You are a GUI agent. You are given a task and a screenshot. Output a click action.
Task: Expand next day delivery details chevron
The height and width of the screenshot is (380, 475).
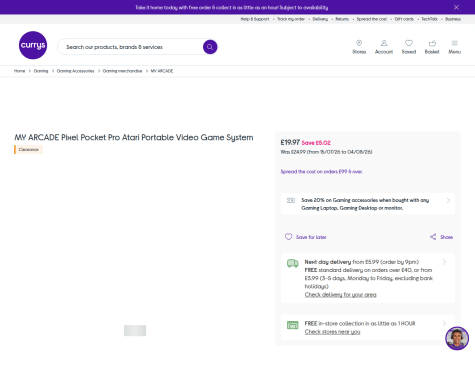pos(444,262)
